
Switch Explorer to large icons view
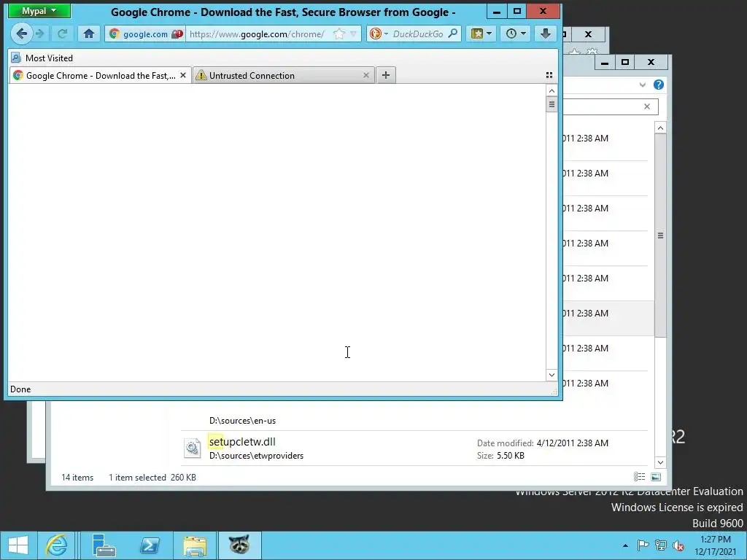click(x=656, y=477)
